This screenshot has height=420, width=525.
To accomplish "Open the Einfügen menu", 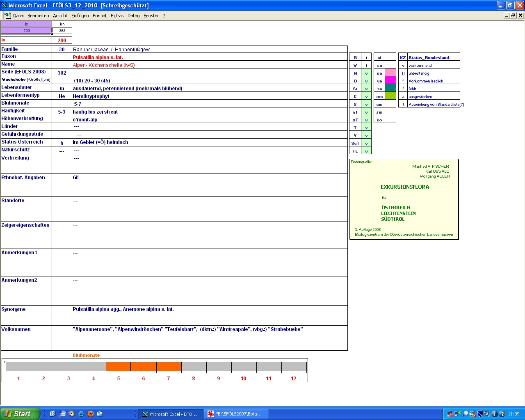I will point(80,16).
